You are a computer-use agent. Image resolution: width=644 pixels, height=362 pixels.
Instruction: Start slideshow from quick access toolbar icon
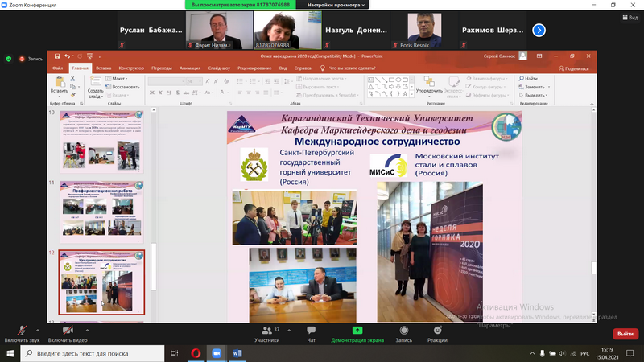pyautogui.click(x=89, y=56)
